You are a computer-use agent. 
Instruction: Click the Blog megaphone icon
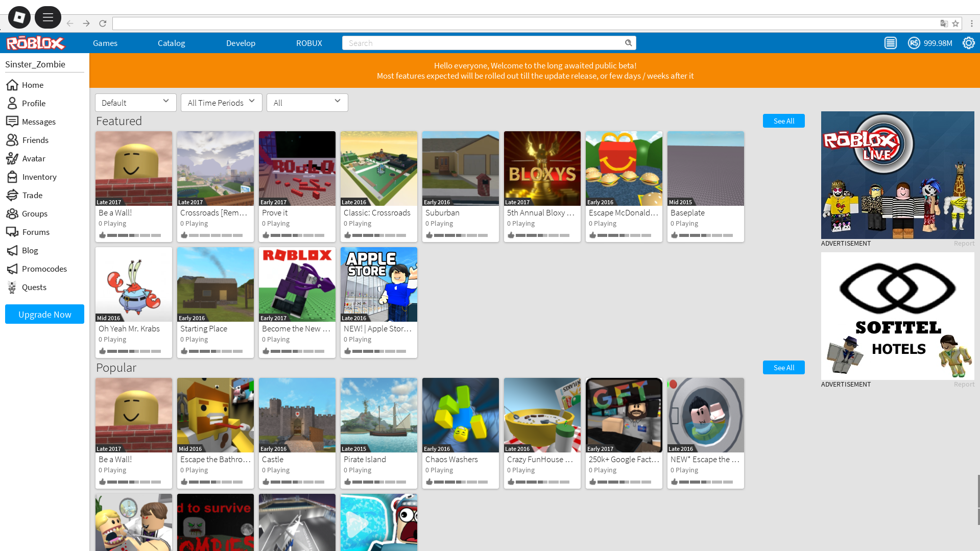pos(12,250)
